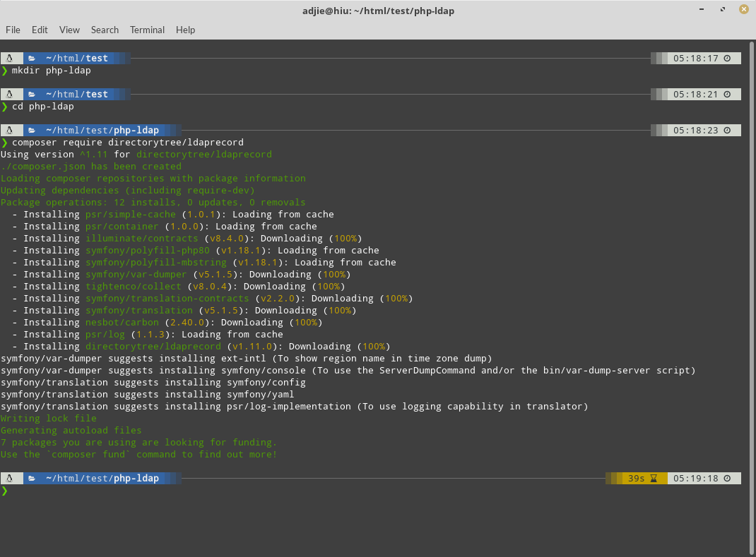Click the folder icon on the 05:18:21 prompt
The height and width of the screenshot is (557, 756).
coord(32,95)
